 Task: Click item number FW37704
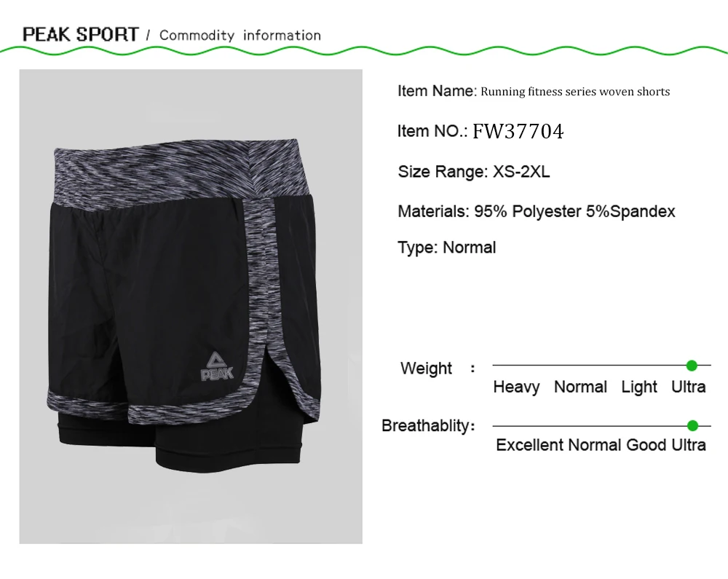[518, 131]
